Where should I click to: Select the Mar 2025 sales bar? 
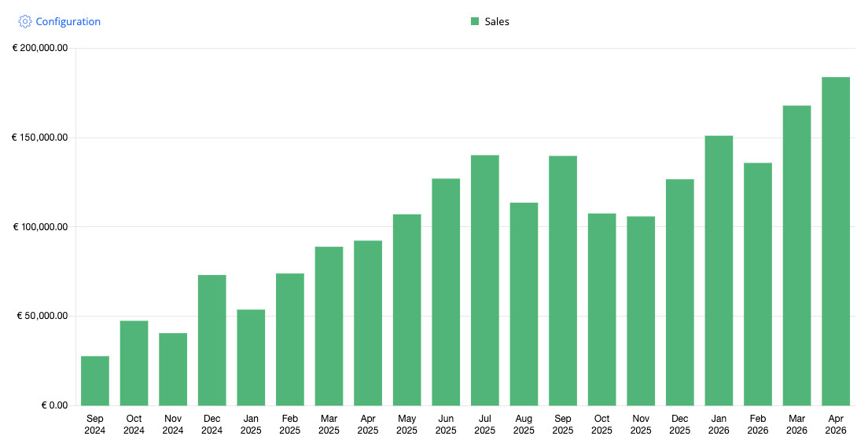[329, 326]
